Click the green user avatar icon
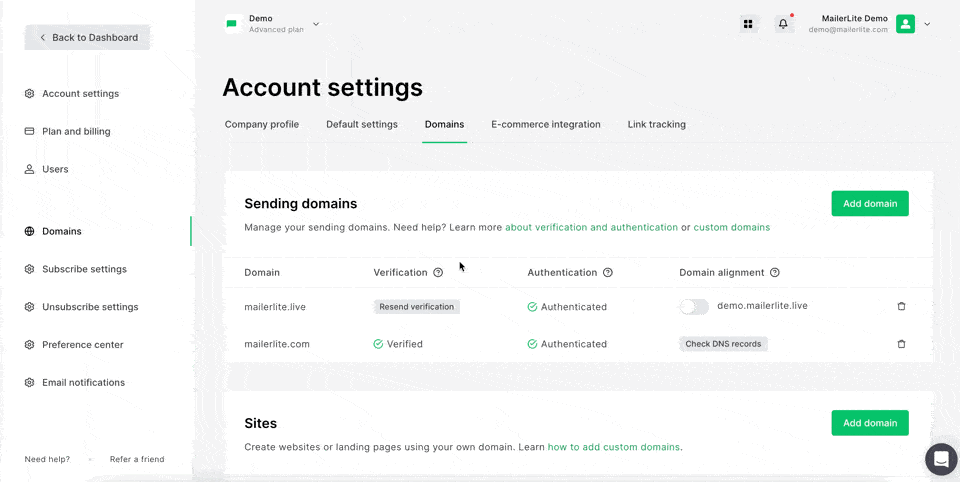 (905, 24)
